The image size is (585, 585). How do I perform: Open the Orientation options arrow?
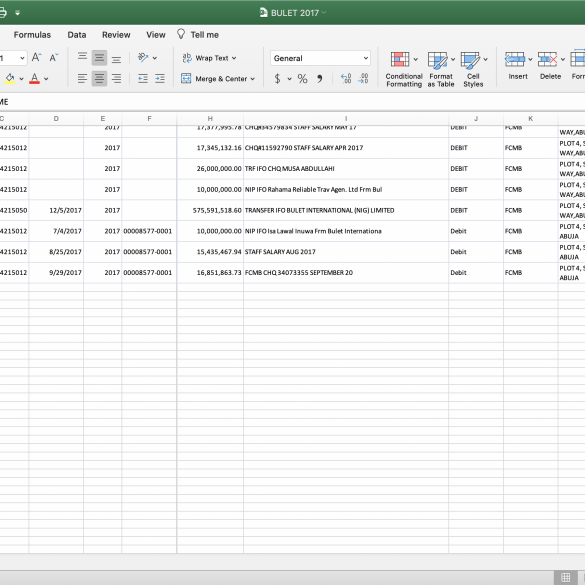pyautogui.click(x=155, y=58)
